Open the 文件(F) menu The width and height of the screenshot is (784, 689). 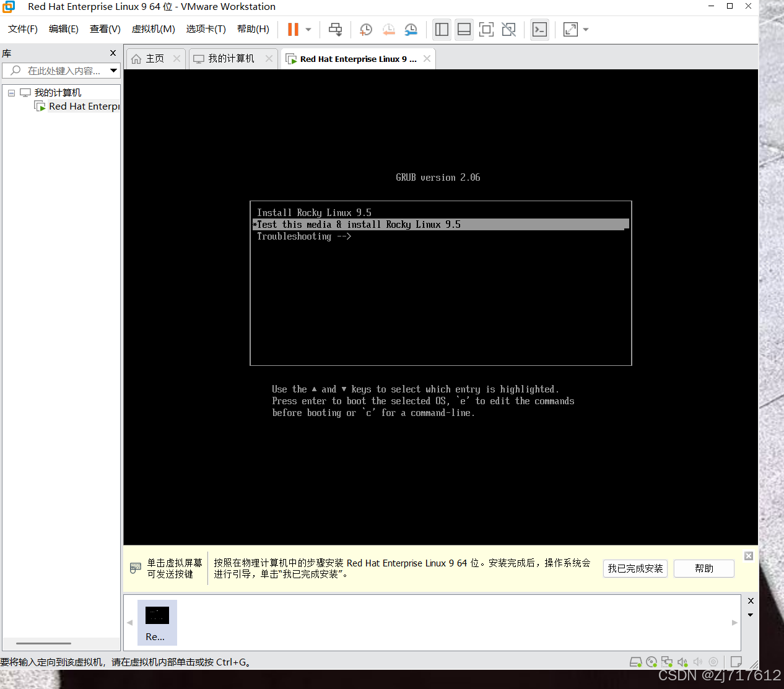pyautogui.click(x=23, y=29)
